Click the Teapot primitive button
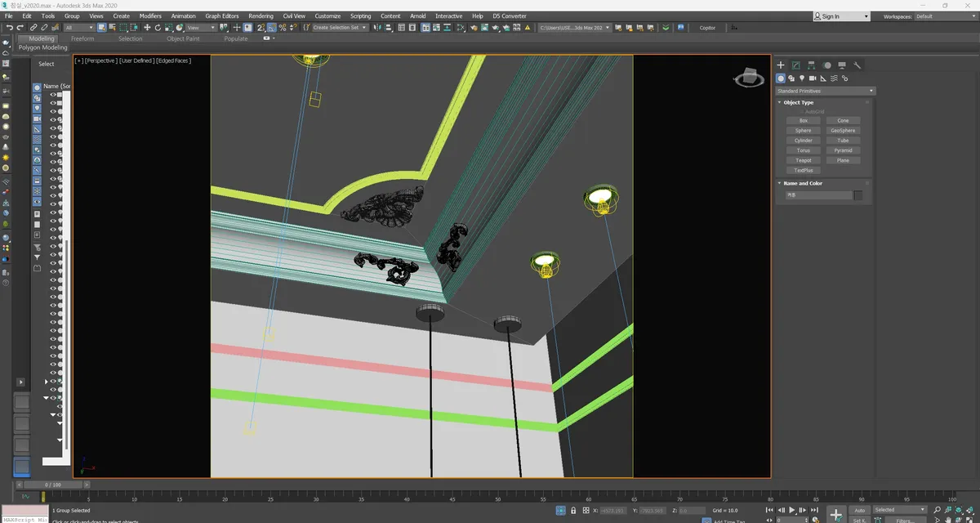Image resolution: width=980 pixels, height=523 pixels. coord(804,160)
